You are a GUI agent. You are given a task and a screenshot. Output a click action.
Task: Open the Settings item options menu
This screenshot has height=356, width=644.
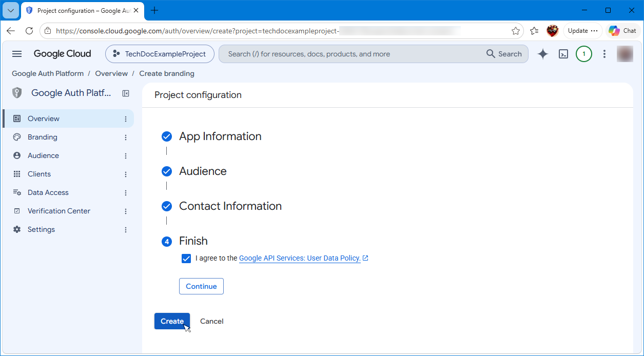(126, 229)
